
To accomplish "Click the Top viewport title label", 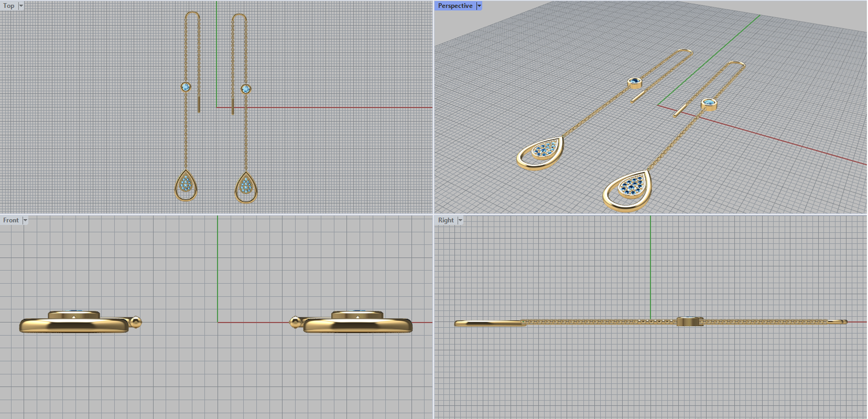I will (9, 6).
